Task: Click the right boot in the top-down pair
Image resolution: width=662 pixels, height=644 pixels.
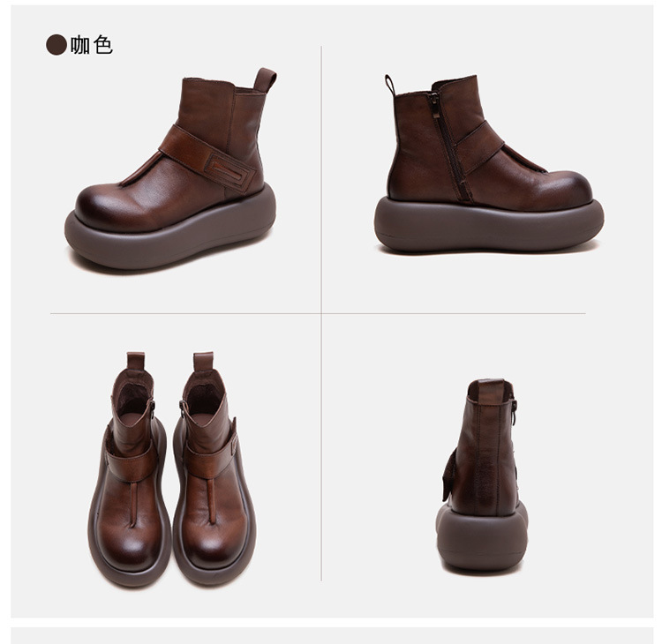Action: pyautogui.click(x=214, y=468)
